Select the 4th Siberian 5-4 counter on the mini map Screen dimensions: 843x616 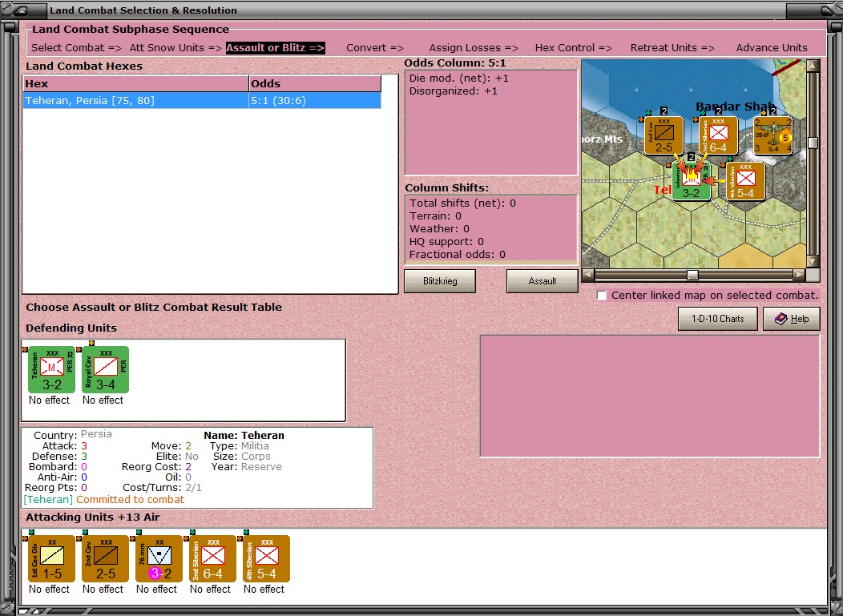[x=745, y=181]
